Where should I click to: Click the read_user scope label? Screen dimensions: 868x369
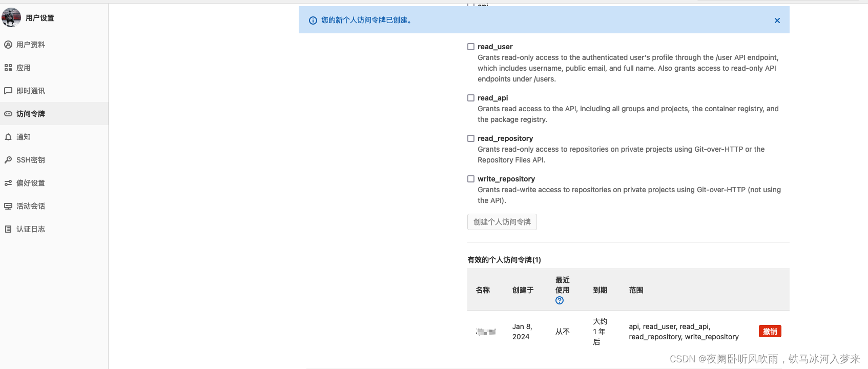[x=495, y=47]
